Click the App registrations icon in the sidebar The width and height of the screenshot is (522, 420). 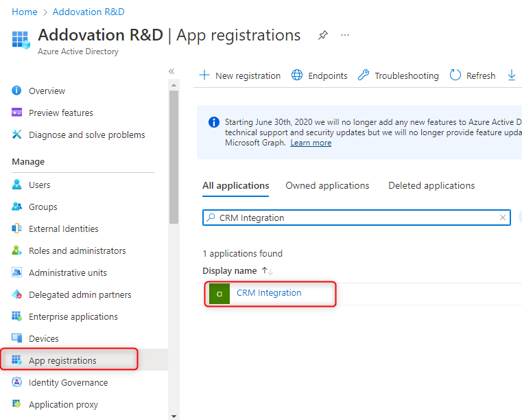[x=16, y=360]
